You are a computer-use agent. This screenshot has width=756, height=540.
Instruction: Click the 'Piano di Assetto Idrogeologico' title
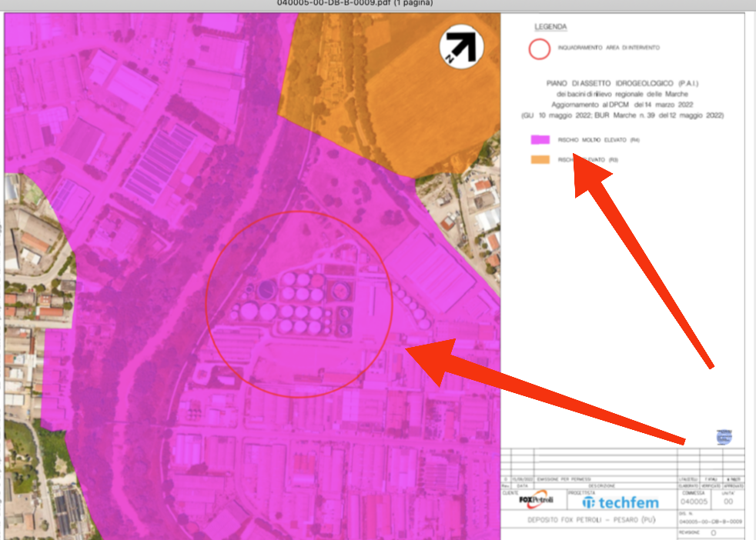coord(621,82)
